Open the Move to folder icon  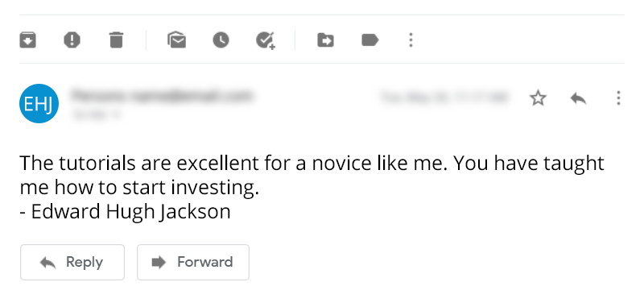coord(326,40)
